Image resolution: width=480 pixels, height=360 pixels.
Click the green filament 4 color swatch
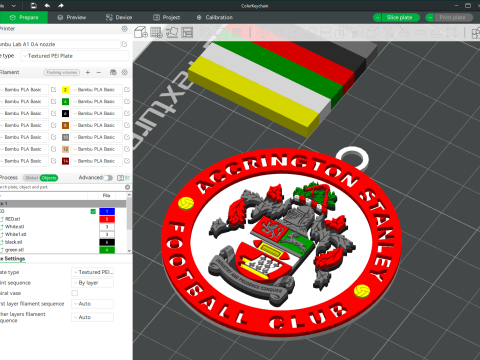click(65, 101)
